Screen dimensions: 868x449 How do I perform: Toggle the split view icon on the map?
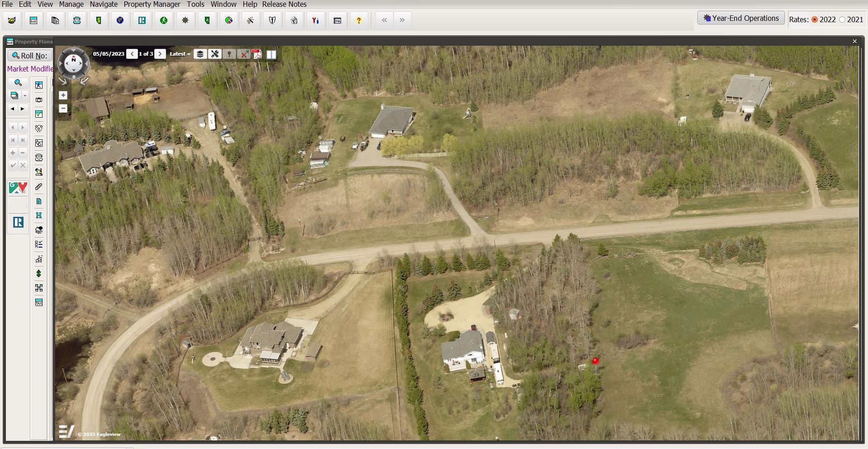coord(271,54)
